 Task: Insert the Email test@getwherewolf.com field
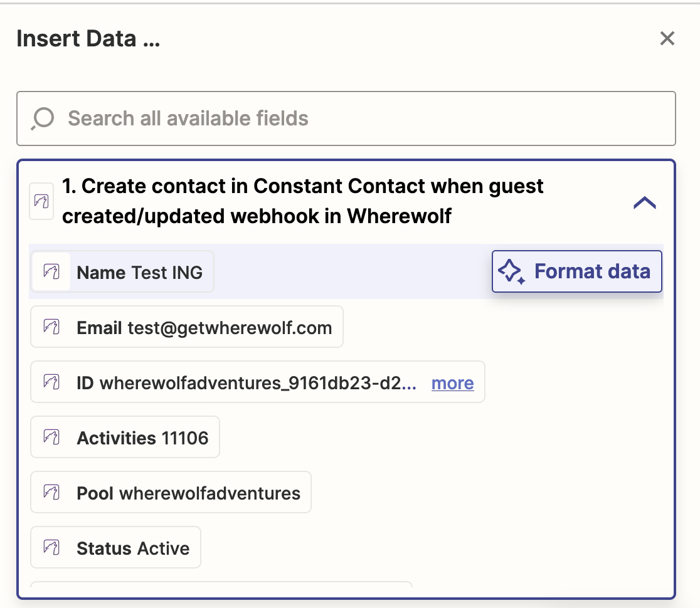click(x=187, y=327)
